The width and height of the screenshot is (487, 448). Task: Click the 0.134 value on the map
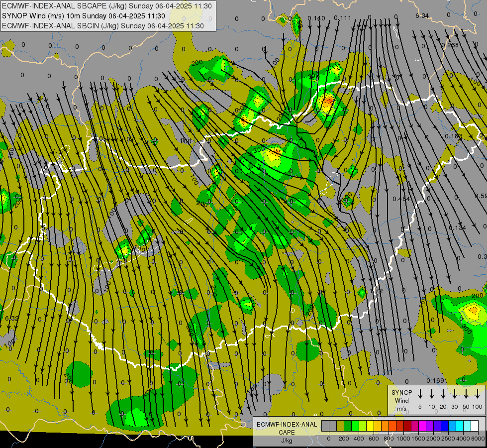pos(458,228)
